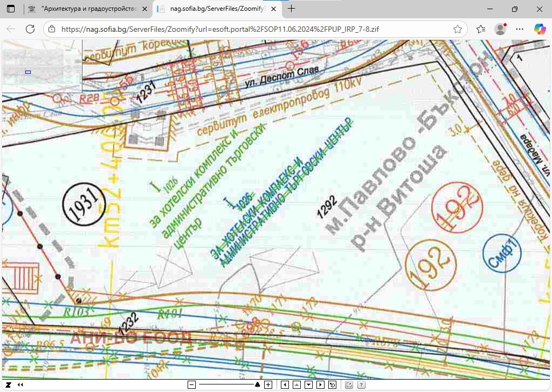Screen dimensions: 552x392
Task: Click the Zoomify logo icon
Action: click(9, 385)
